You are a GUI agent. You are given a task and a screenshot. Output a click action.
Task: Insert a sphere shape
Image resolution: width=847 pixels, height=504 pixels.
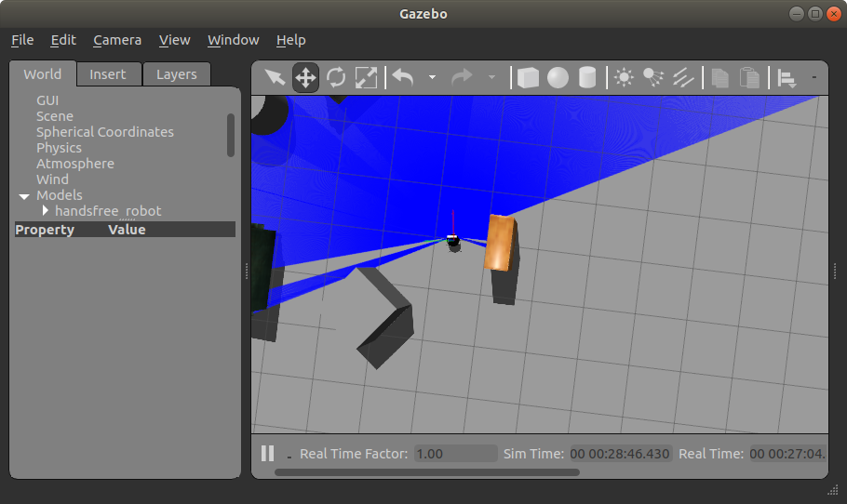[x=558, y=78]
